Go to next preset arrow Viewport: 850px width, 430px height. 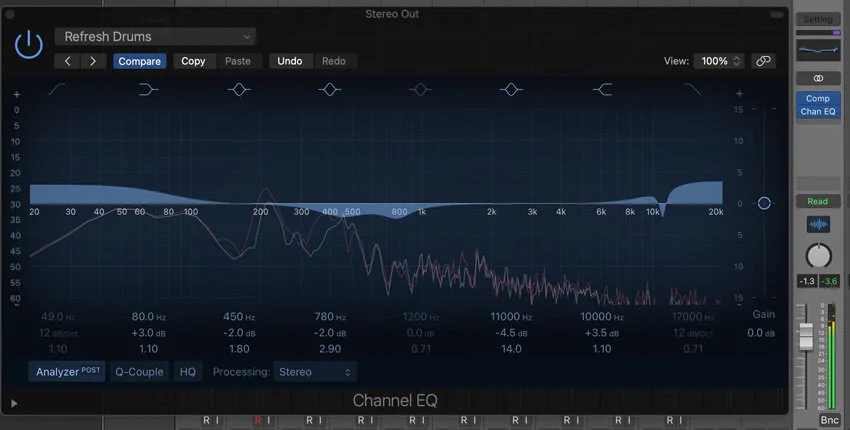93,61
